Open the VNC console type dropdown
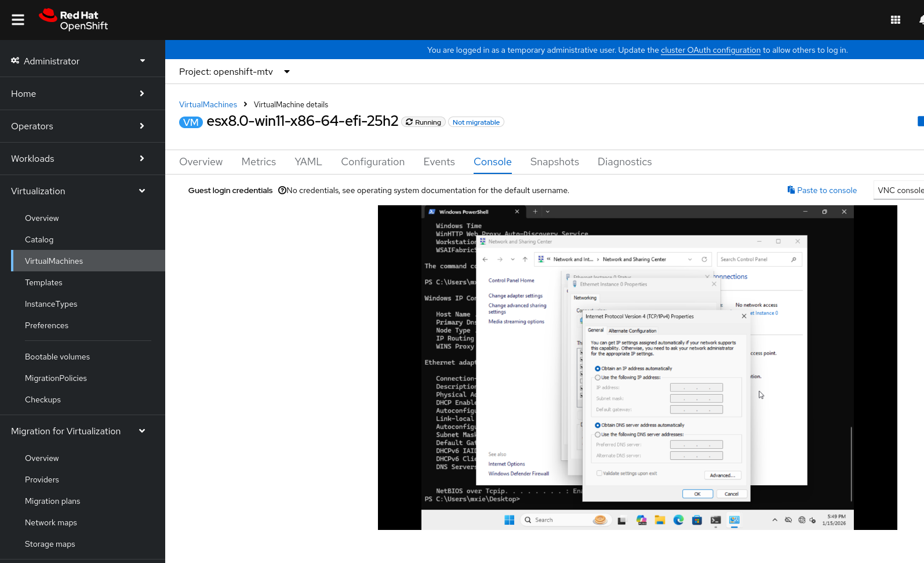The height and width of the screenshot is (563, 924). (898, 190)
